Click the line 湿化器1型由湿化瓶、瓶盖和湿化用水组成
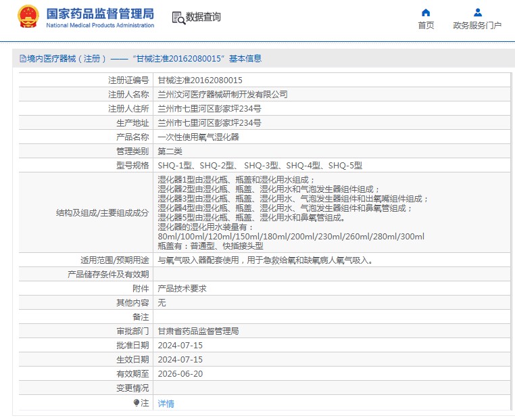515x420 pixels. [236, 180]
